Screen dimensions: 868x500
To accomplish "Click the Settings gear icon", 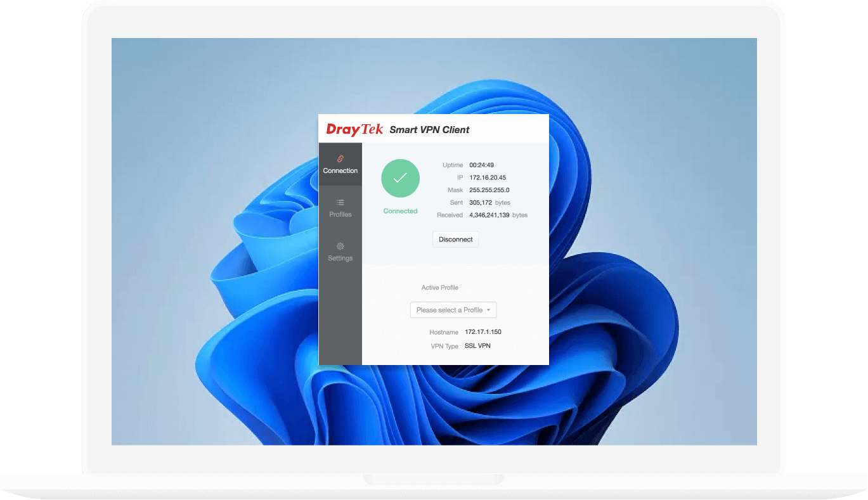I will (340, 246).
